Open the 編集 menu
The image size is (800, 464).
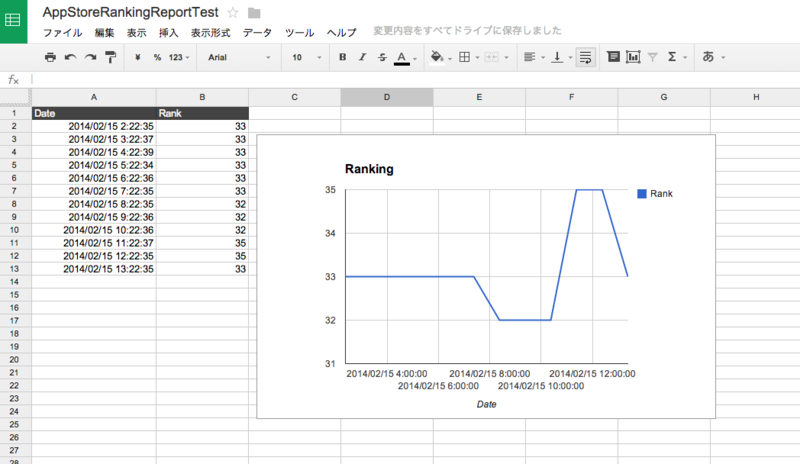[105, 33]
